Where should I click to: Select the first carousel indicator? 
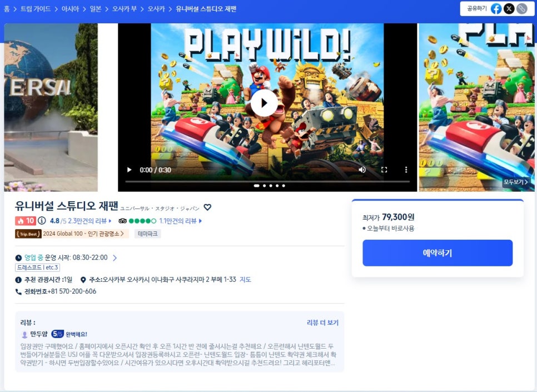click(256, 186)
